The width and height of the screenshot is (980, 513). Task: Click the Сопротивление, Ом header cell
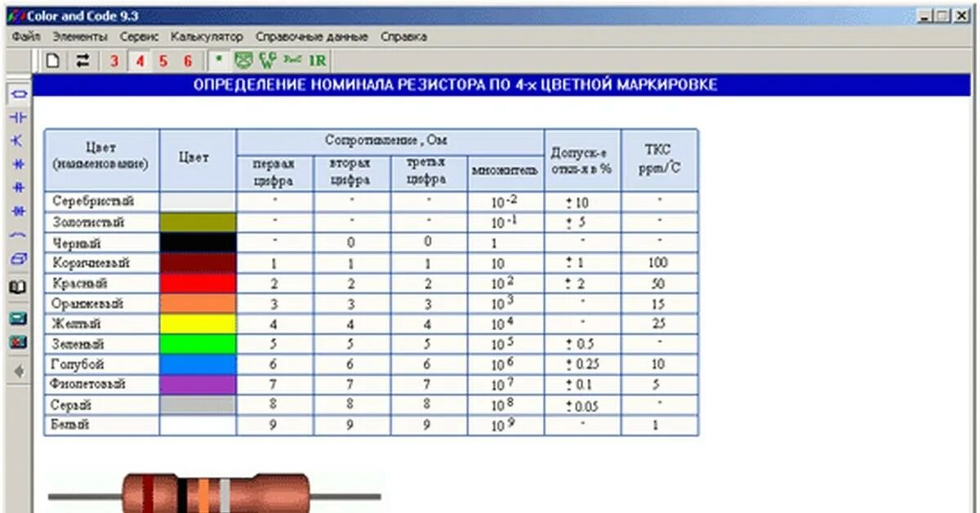pyautogui.click(x=390, y=141)
